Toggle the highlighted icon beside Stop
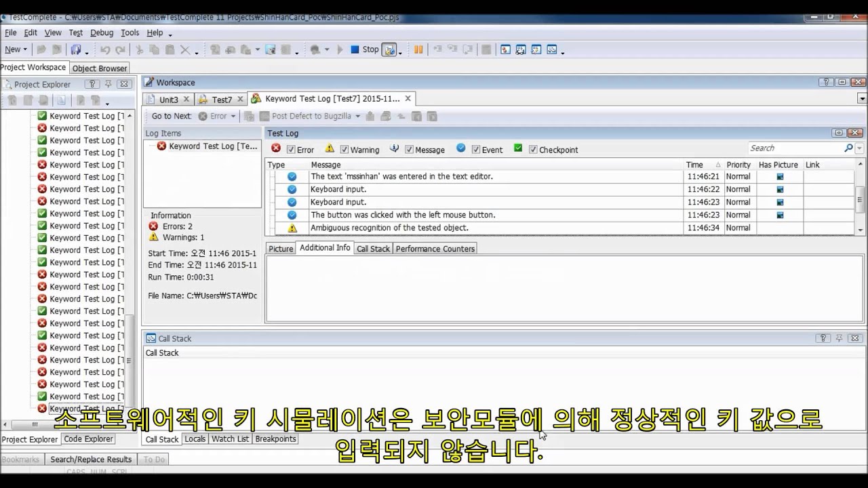Image resolution: width=868 pixels, height=488 pixels. pyautogui.click(x=389, y=49)
